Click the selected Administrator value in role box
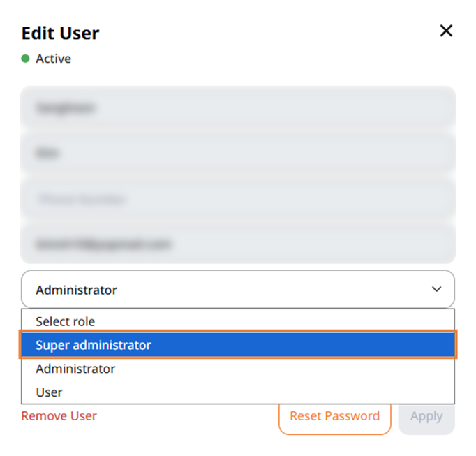 click(x=77, y=290)
